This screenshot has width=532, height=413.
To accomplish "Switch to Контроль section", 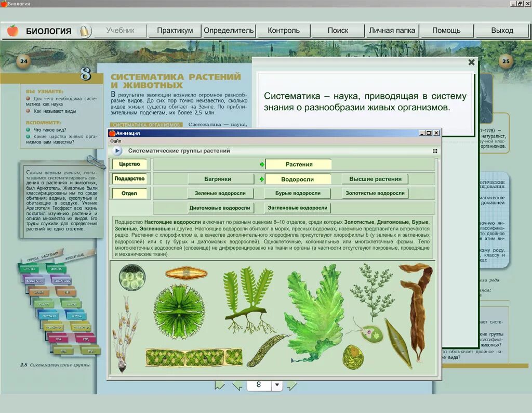I will click(x=284, y=31).
